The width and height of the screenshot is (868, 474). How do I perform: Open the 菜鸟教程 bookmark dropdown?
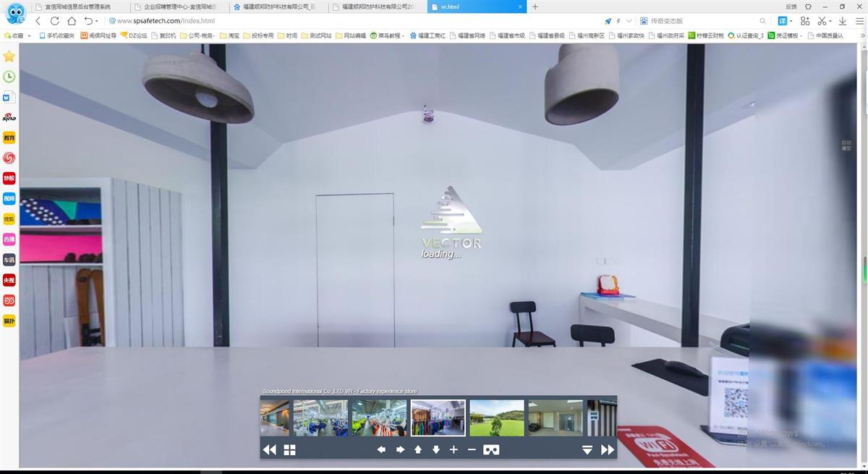tap(386, 35)
